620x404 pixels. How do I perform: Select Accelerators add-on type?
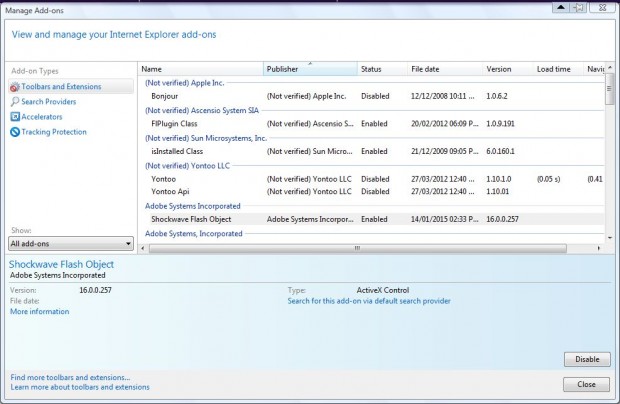[42, 117]
